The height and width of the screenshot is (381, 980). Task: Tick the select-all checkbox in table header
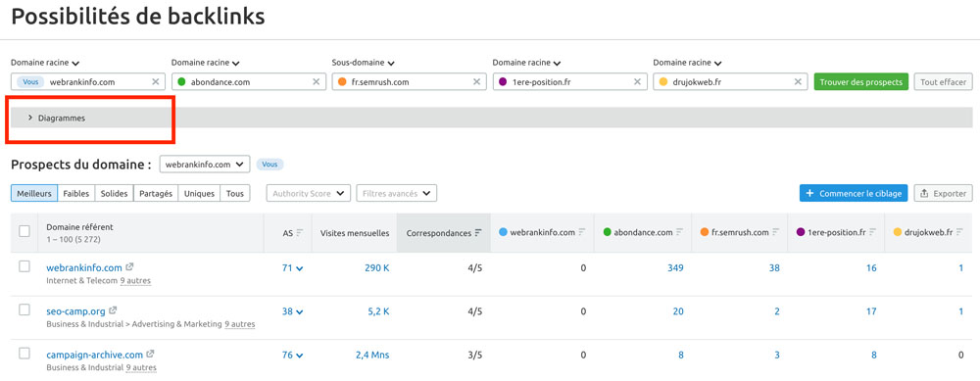click(24, 232)
